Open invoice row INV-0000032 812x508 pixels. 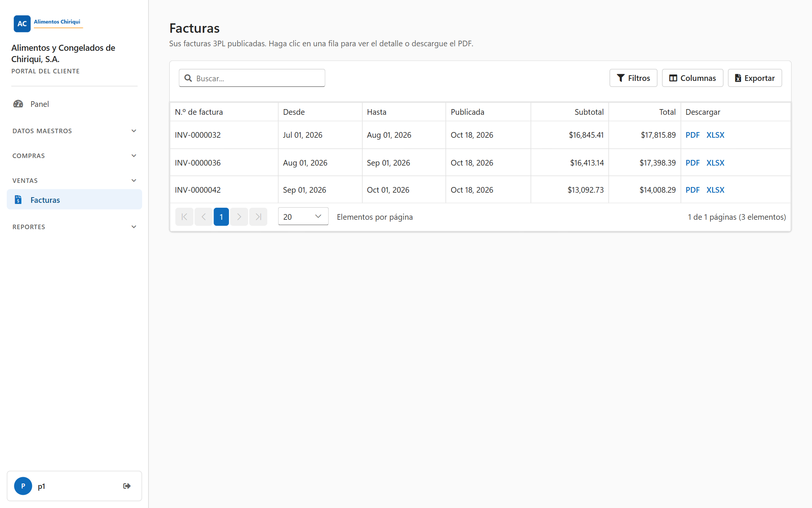coord(480,135)
